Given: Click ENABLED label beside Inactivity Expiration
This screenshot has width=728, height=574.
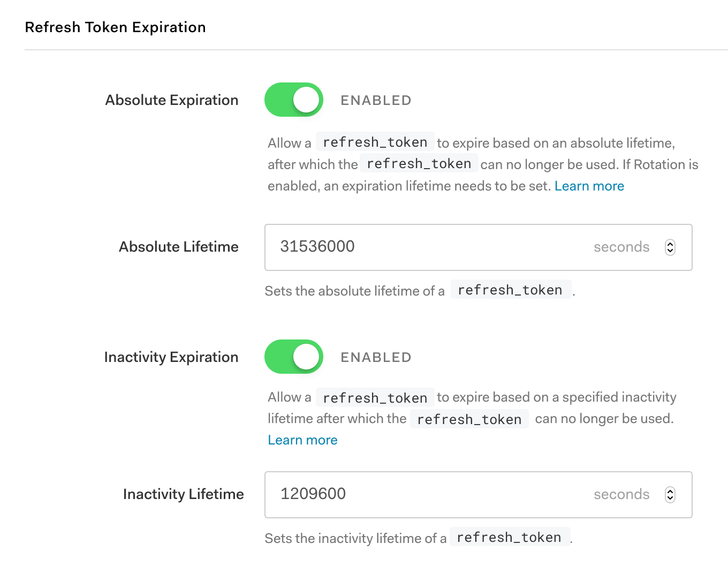Looking at the screenshot, I should (x=376, y=357).
